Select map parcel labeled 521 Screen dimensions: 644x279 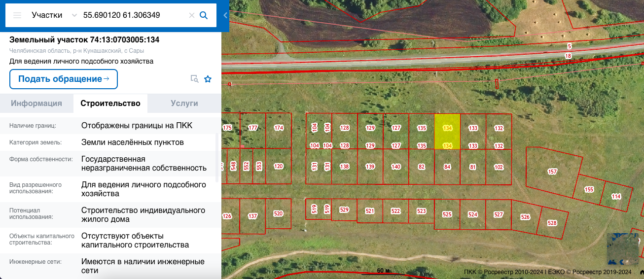coord(370,211)
